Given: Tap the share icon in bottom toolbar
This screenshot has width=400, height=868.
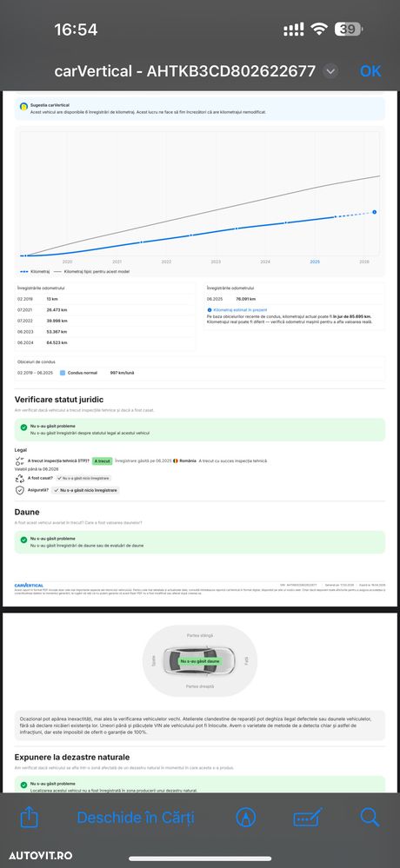Looking at the screenshot, I should point(29,817).
